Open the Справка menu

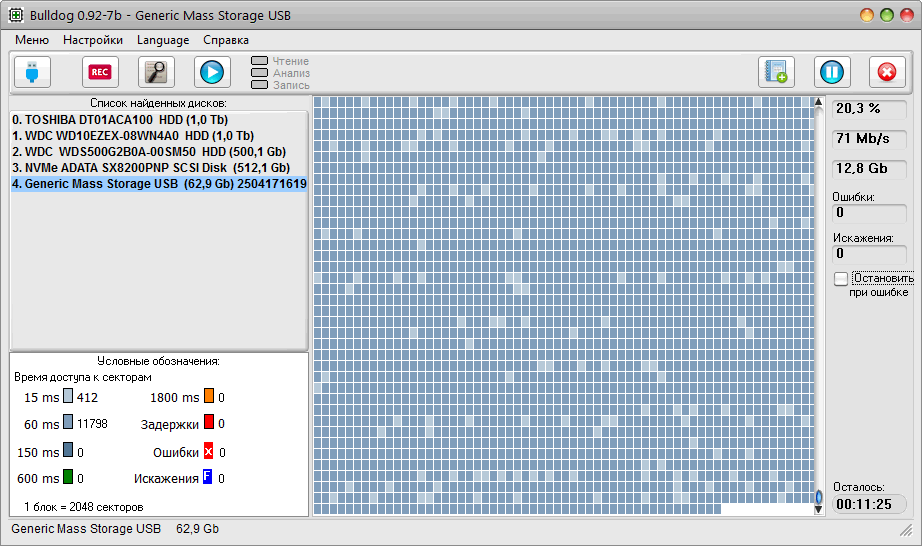pos(226,40)
